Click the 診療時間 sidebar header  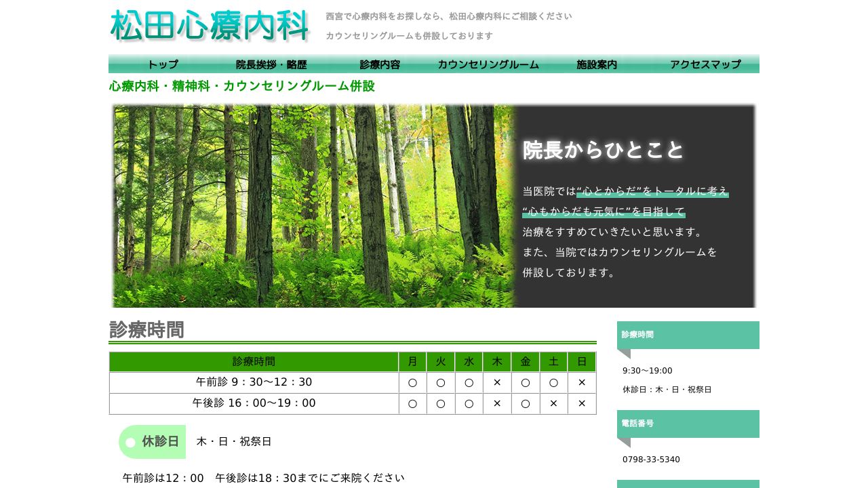688,335
